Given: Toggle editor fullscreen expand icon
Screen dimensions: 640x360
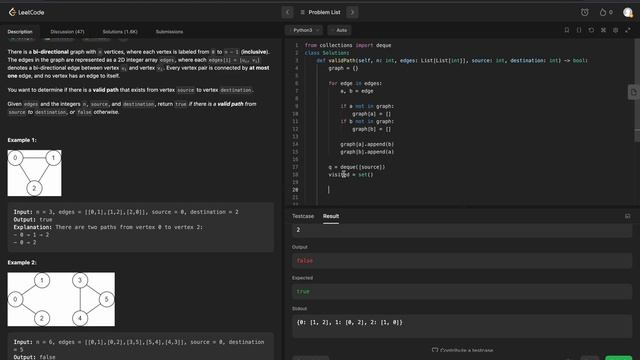Looking at the screenshot, I should (628, 30).
